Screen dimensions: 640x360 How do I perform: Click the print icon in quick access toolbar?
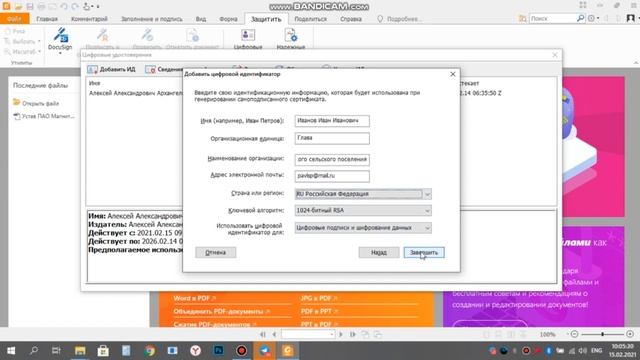[x=41, y=6]
